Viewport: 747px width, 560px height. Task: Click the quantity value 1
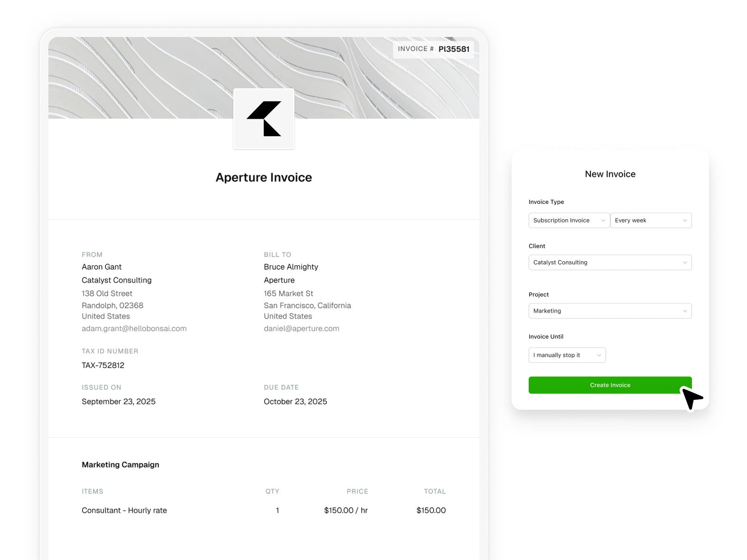278,511
